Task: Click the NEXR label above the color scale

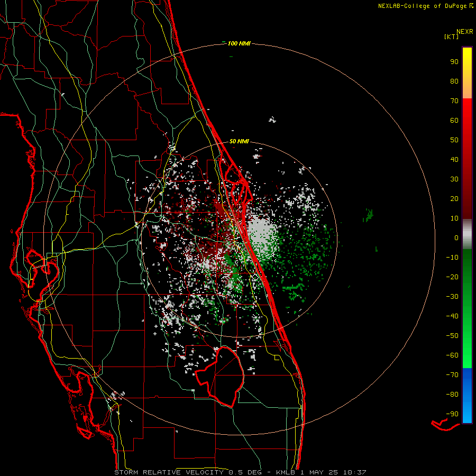Action: point(465,31)
